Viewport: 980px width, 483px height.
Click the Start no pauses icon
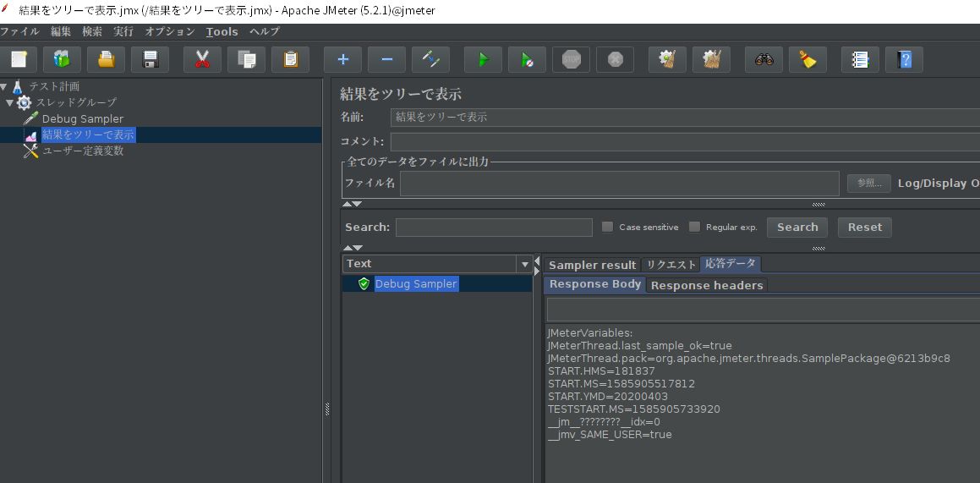527,60
